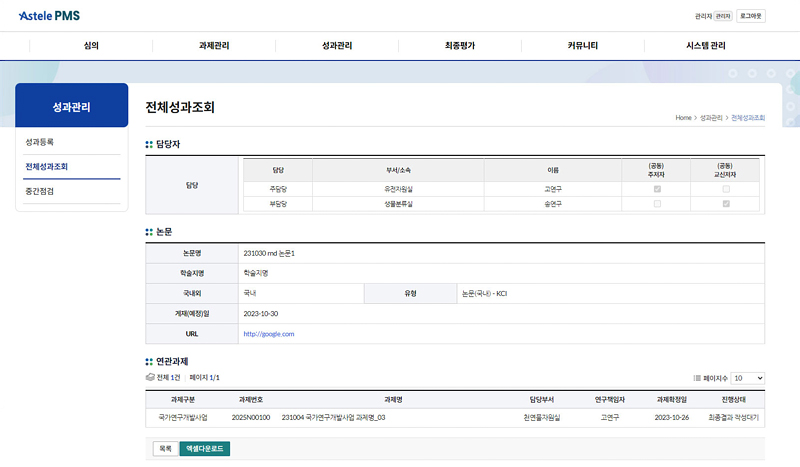
Task: Click the list icon beside 페이지수
Action: [x=697, y=378]
